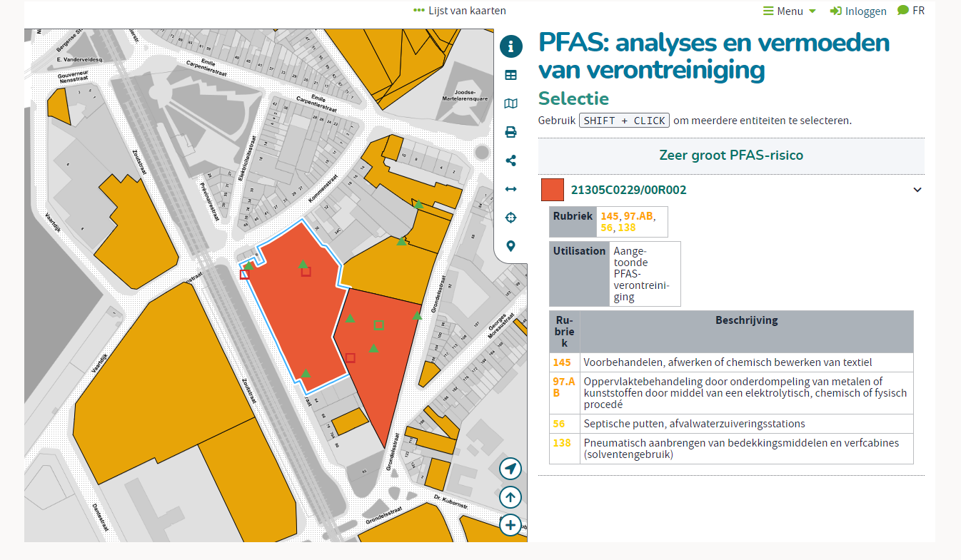This screenshot has height=560, width=961.
Task: Click the 'Oppervlaktebehandeling door onderdompeling' description
Action: [745, 392]
